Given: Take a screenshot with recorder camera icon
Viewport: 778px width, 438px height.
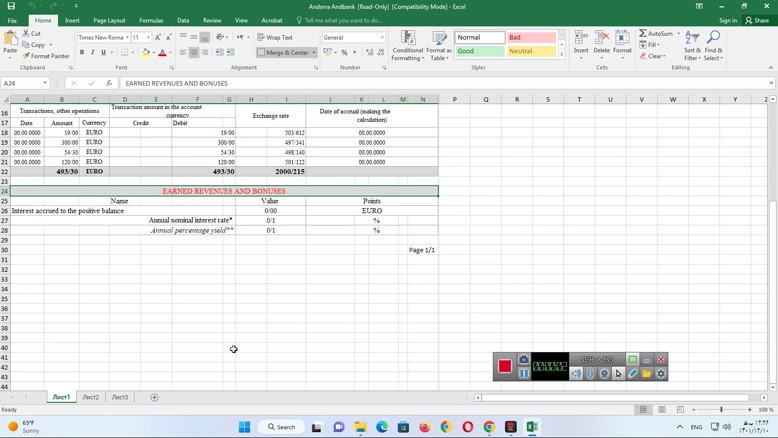Looking at the screenshot, I should [x=523, y=360].
